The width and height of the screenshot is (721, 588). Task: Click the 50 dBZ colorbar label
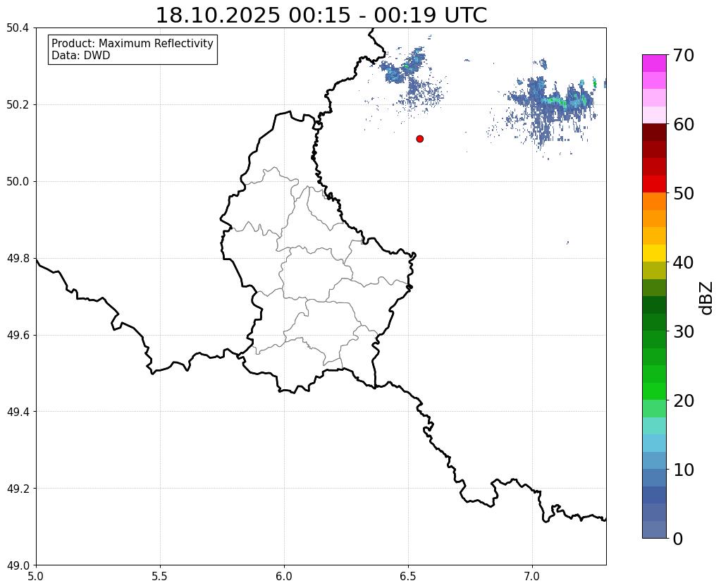point(684,193)
